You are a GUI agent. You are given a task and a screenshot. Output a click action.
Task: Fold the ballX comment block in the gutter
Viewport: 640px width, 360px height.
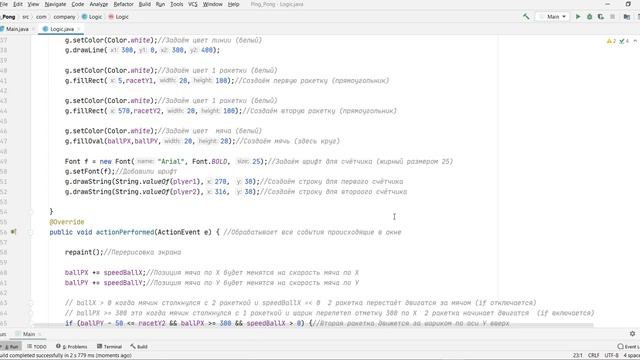tap(30, 303)
